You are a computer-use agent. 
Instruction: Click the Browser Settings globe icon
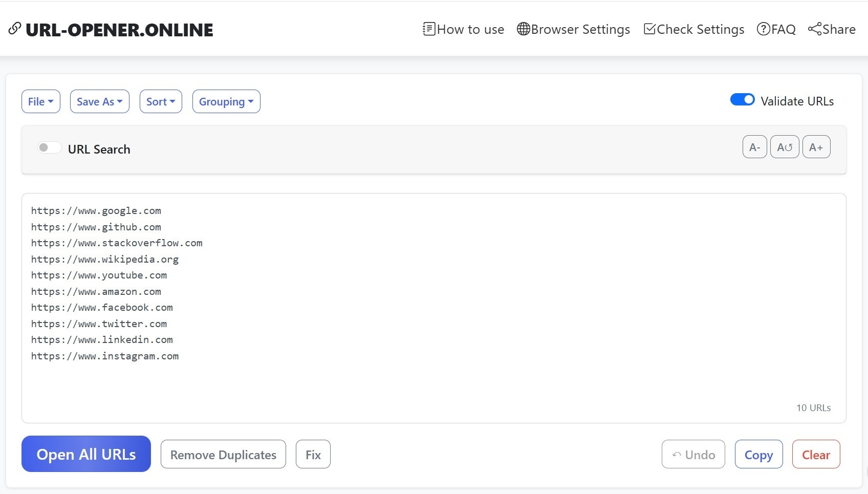pyautogui.click(x=523, y=29)
